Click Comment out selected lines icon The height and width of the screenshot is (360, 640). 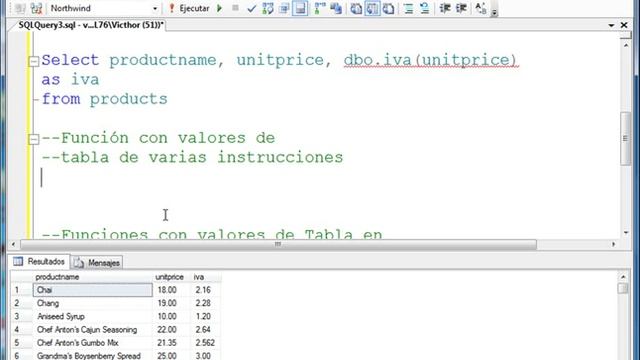[408, 8]
